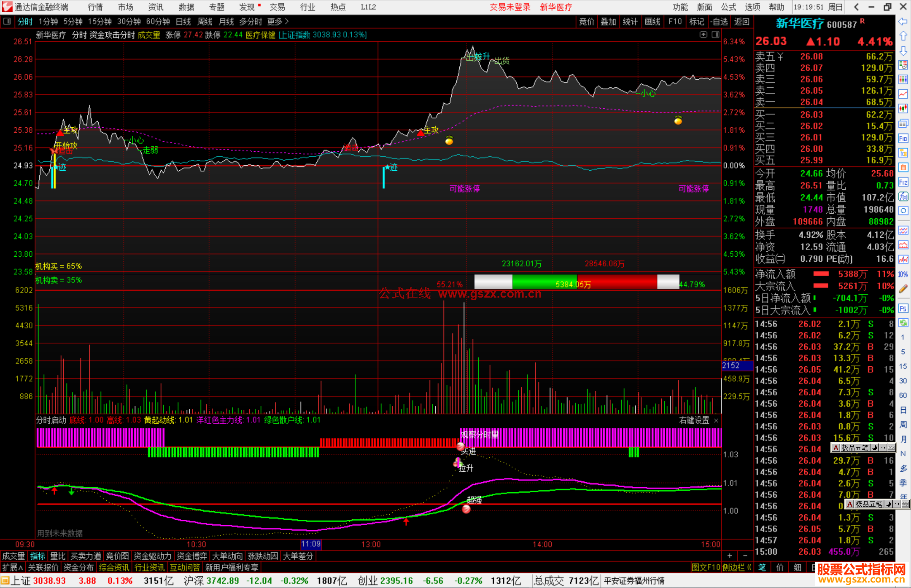The height and width of the screenshot is (588, 911).
Task: Click the red zigzag chart icon
Action: pos(903,259)
